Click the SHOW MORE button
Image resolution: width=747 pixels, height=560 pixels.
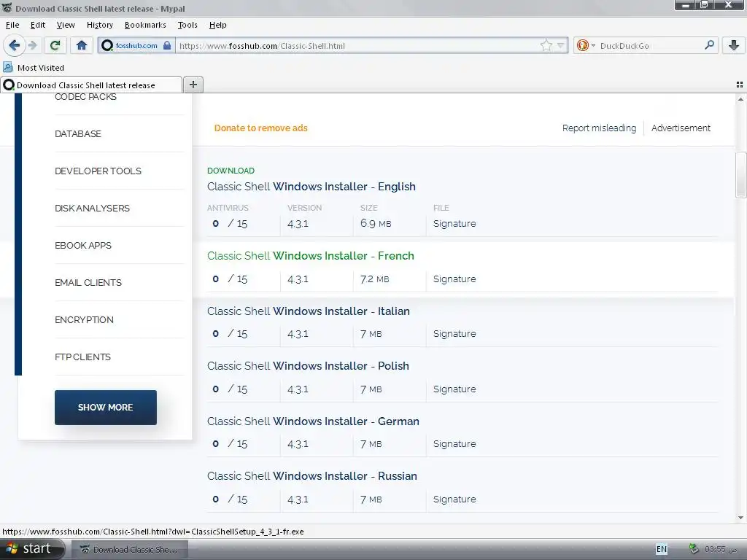pos(105,407)
